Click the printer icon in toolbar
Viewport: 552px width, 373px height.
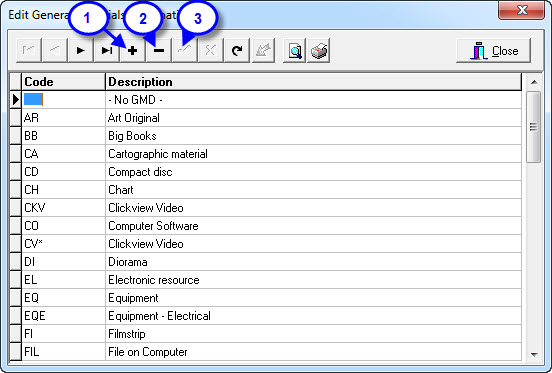click(319, 51)
